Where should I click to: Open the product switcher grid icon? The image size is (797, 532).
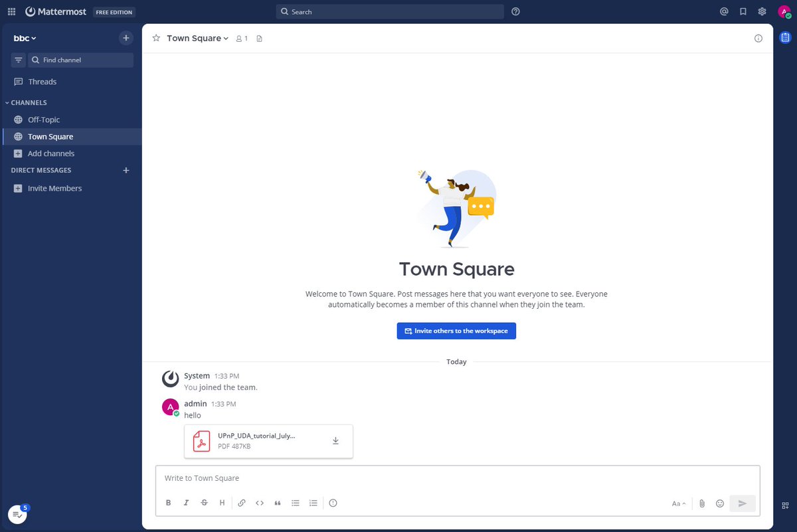(x=11, y=11)
